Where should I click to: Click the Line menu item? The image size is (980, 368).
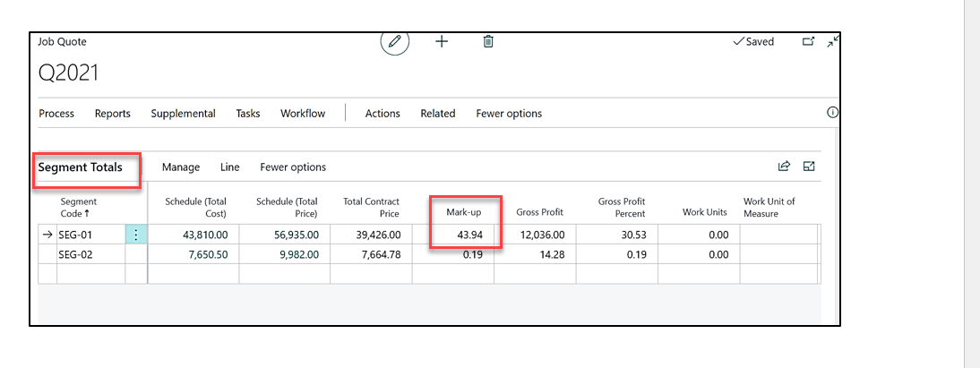tap(230, 167)
